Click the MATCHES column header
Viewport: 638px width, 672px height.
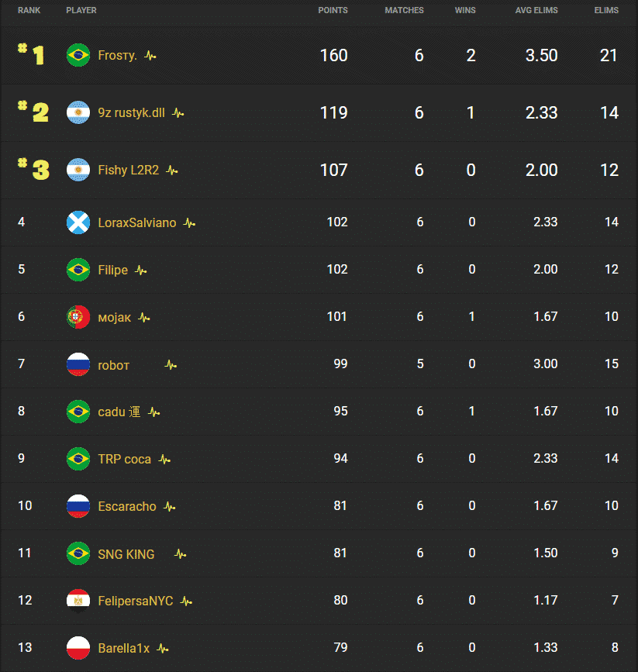point(404,10)
